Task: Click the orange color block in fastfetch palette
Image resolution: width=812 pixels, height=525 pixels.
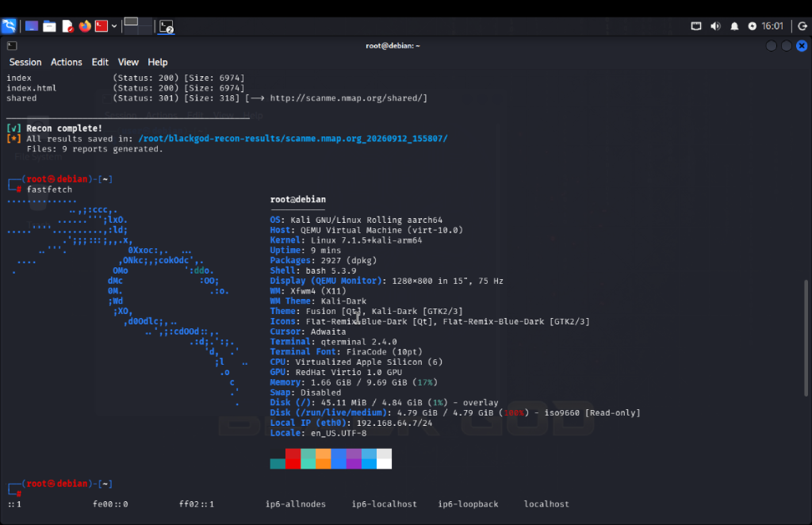Action: [324, 458]
